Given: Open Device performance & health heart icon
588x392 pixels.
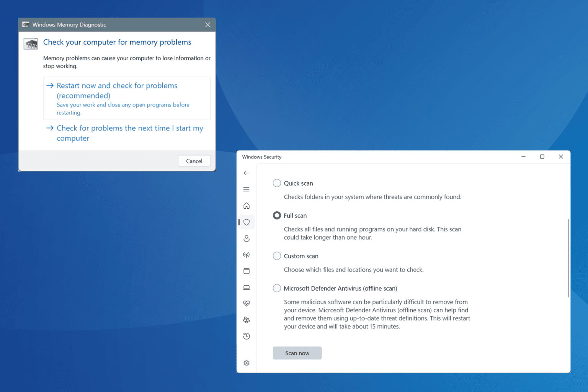Looking at the screenshot, I should tap(247, 304).
